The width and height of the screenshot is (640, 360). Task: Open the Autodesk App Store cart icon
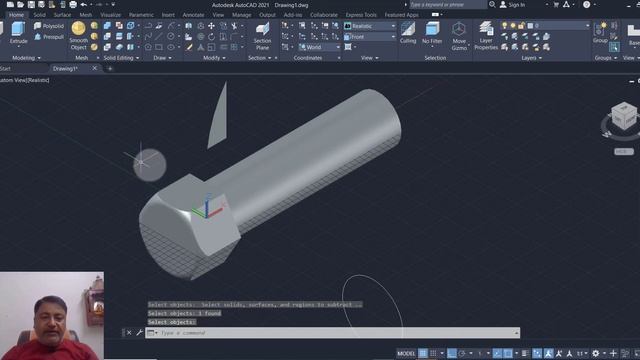point(556,4)
